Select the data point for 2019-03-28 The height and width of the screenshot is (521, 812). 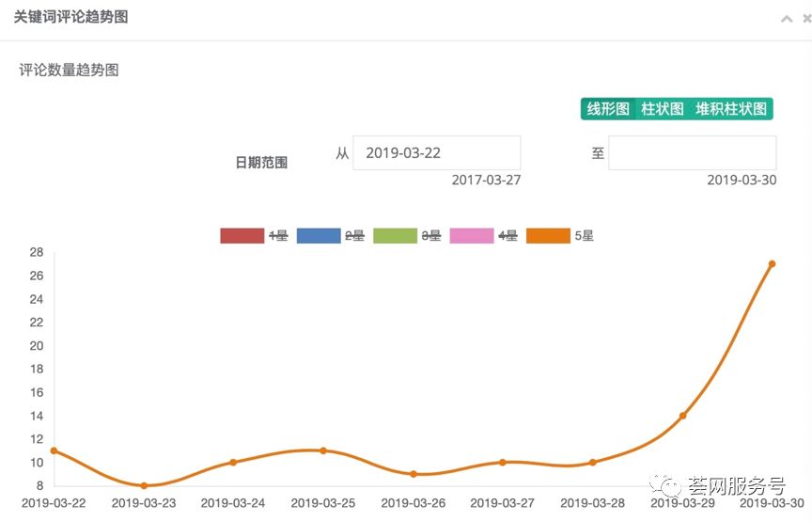(592, 463)
